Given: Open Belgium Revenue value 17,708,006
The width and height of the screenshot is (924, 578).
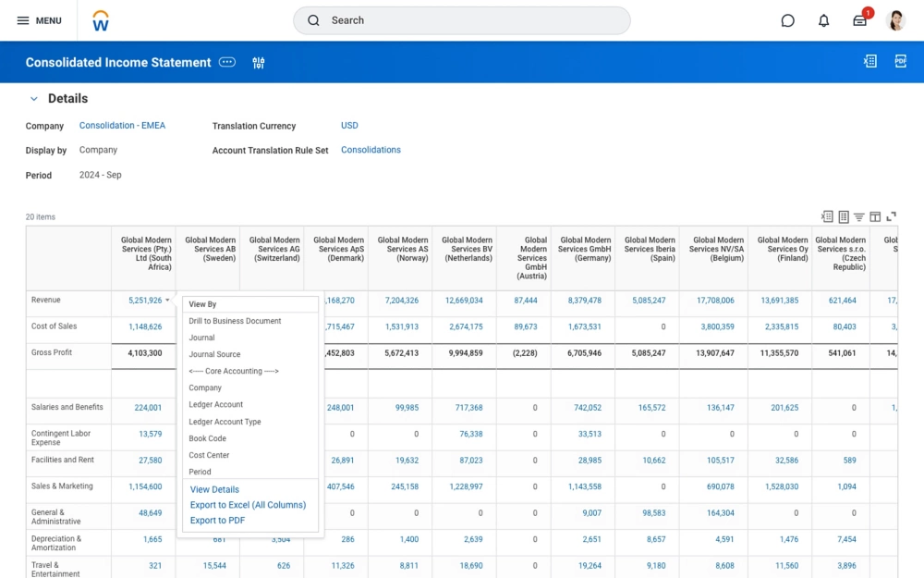Looking at the screenshot, I should tap(715, 301).
